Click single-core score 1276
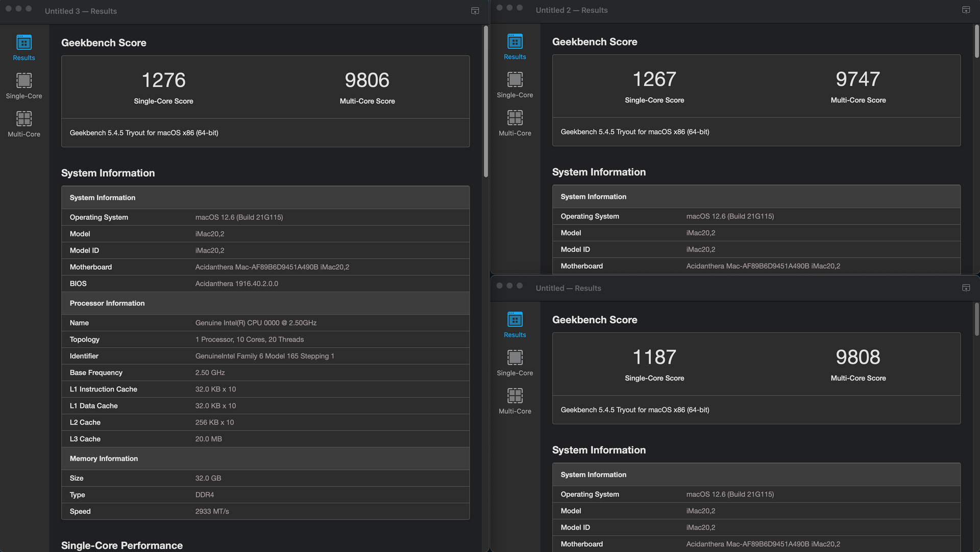 (x=163, y=80)
